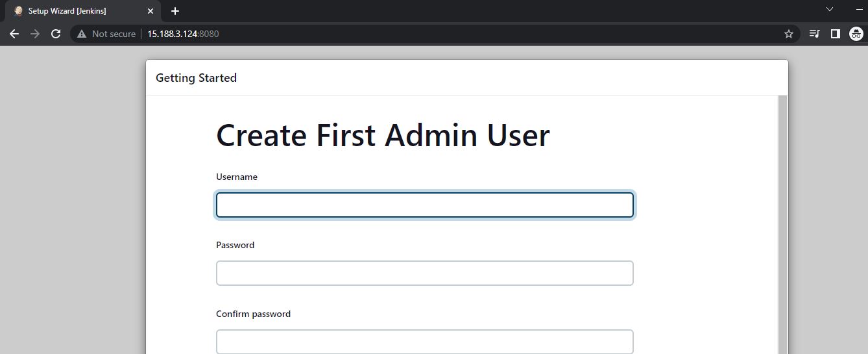868x354 pixels.
Task: Click into the Password field
Action: pyautogui.click(x=424, y=273)
